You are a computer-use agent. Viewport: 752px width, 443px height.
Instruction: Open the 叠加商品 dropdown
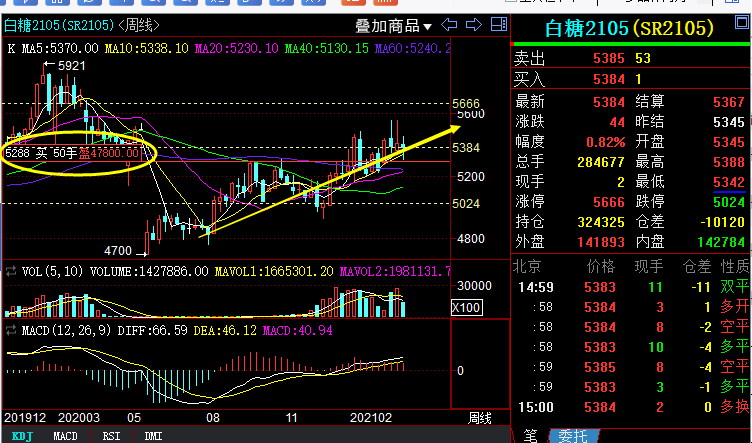(x=393, y=26)
